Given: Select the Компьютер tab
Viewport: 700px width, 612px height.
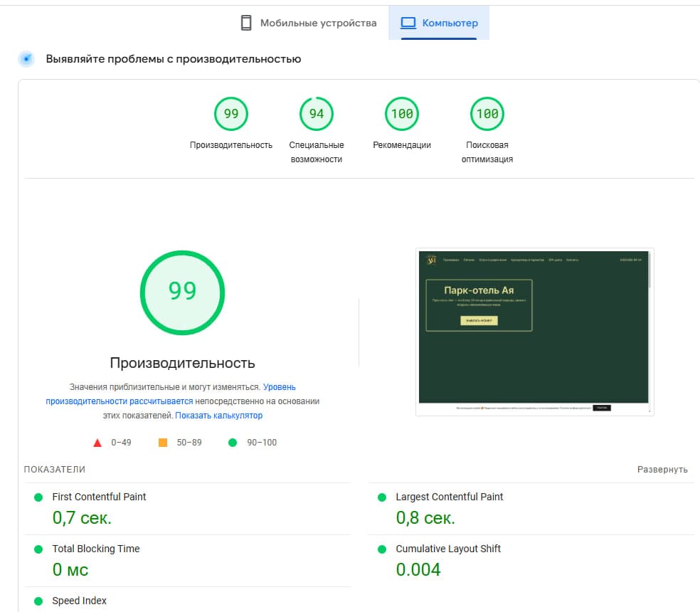Looking at the screenshot, I should (439, 23).
